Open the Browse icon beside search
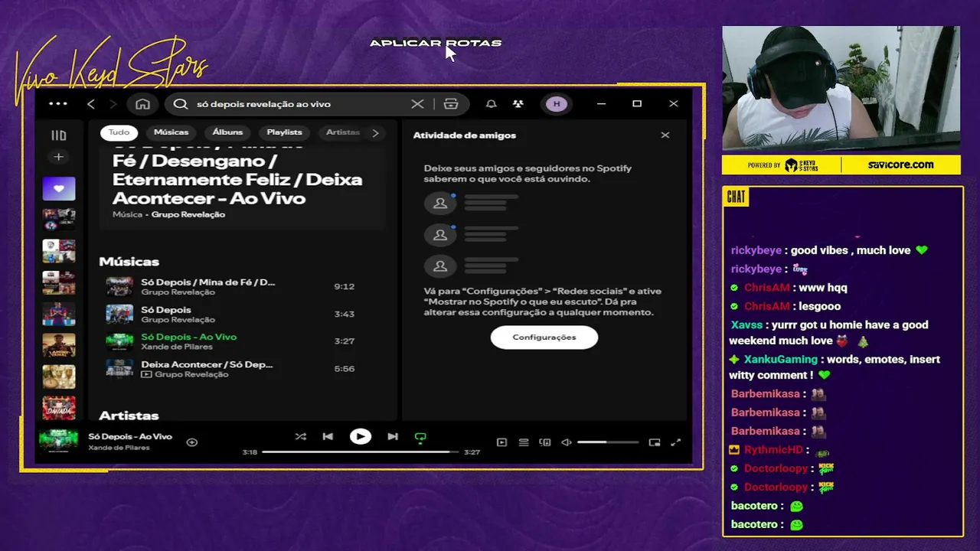Screen dimensions: 980x551 (451, 104)
